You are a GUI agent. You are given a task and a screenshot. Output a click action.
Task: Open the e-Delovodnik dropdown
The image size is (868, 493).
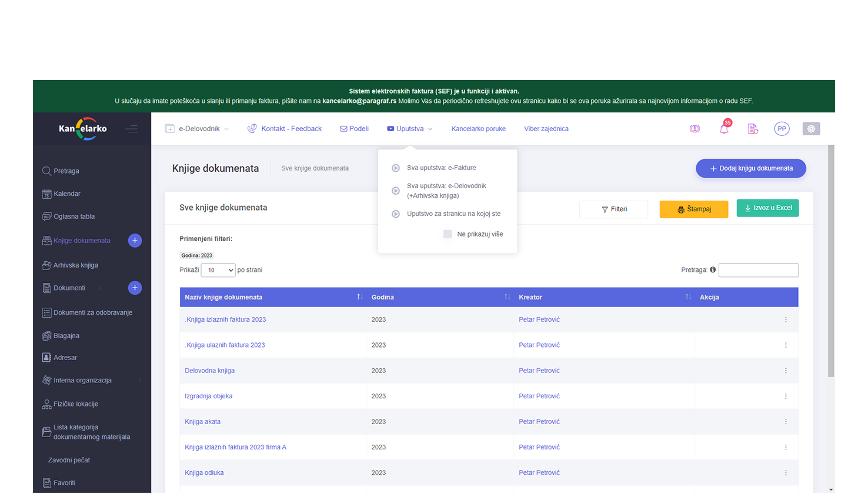pos(198,129)
